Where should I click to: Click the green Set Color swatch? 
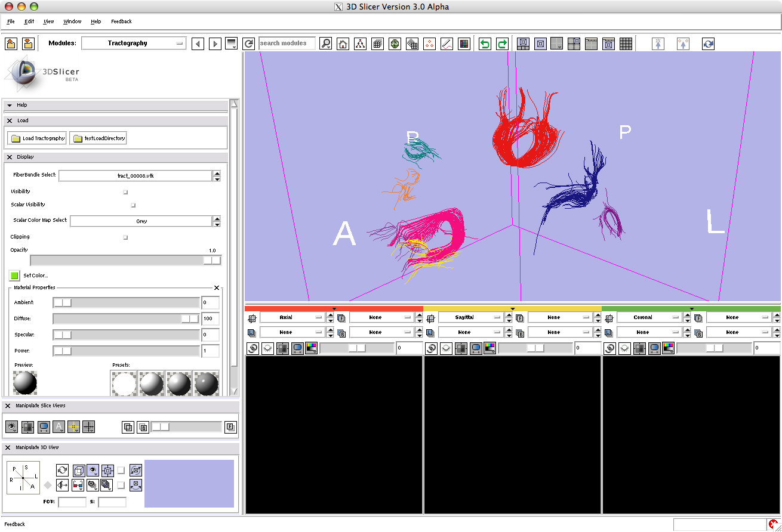pos(14,276)
